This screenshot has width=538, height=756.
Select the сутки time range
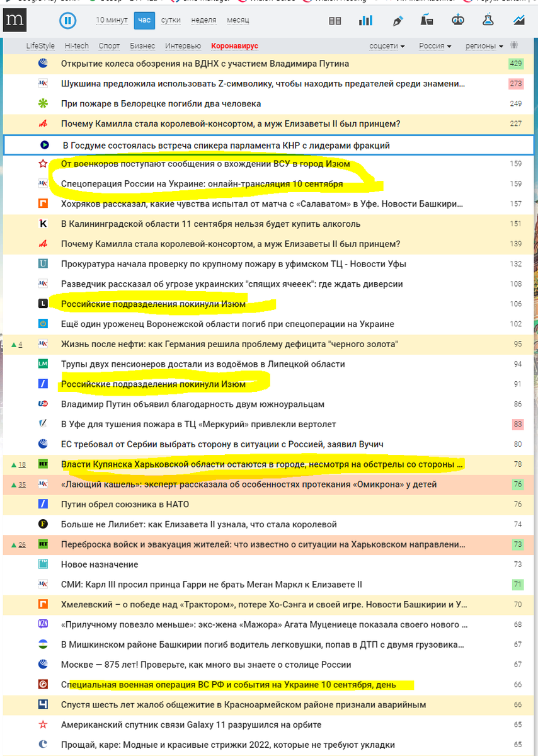point(171,20)
